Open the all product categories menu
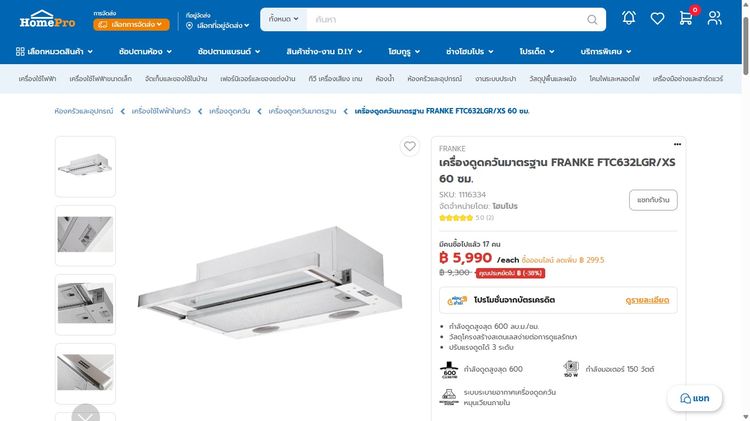The height and width of the screenshot is (421, 750). 54,51
